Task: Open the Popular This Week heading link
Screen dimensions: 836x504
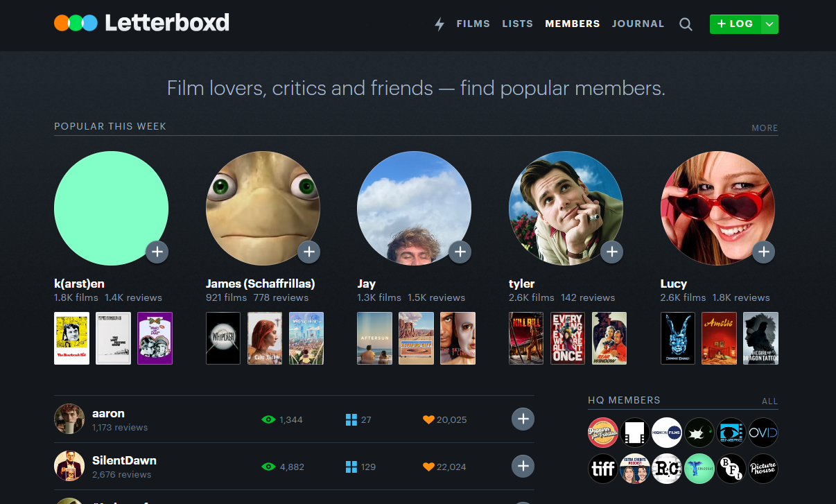Action: 110,126
